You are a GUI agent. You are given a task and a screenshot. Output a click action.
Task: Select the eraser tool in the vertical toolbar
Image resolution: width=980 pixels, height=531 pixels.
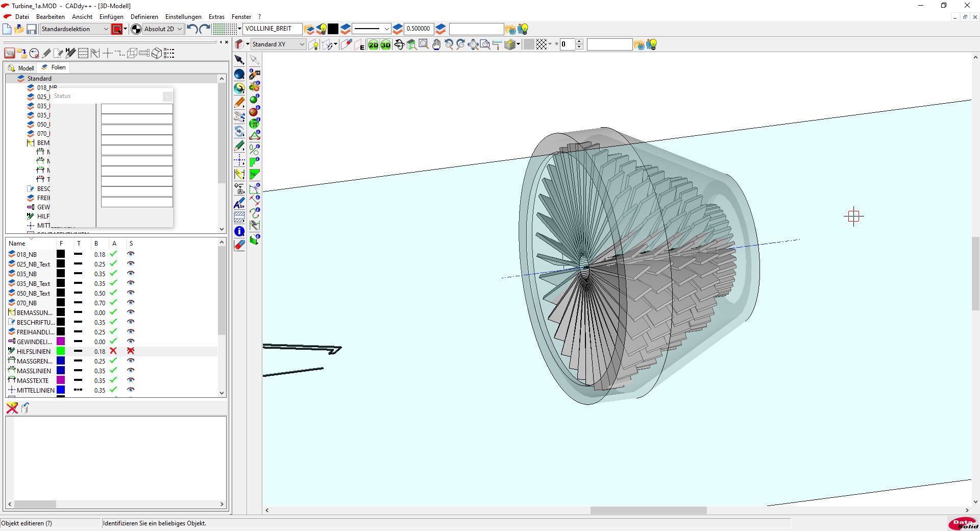239,245
